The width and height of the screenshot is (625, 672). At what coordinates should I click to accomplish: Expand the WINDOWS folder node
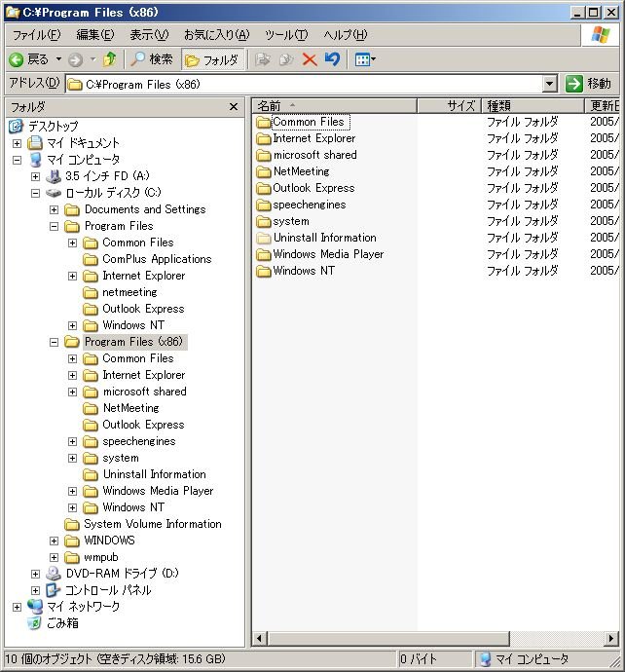tap(54, 541)
